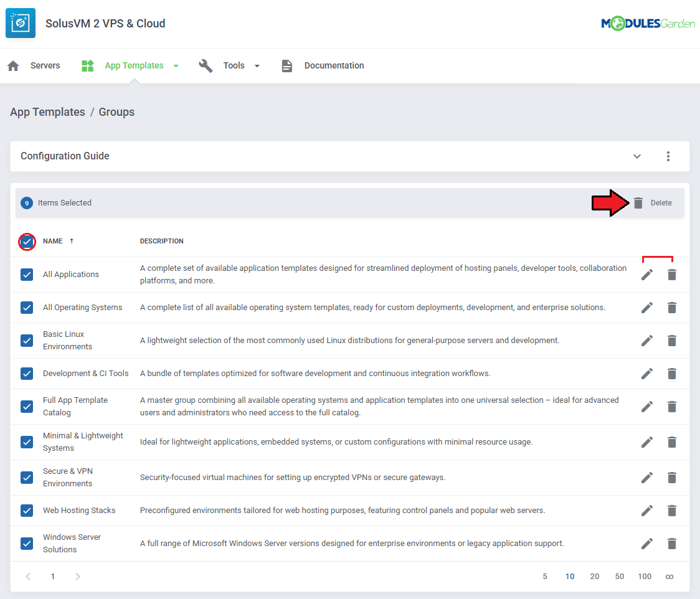Edit the Windows Server Solutions group
This screenshot has width=700, height=599.
click(x=647, y=543)
